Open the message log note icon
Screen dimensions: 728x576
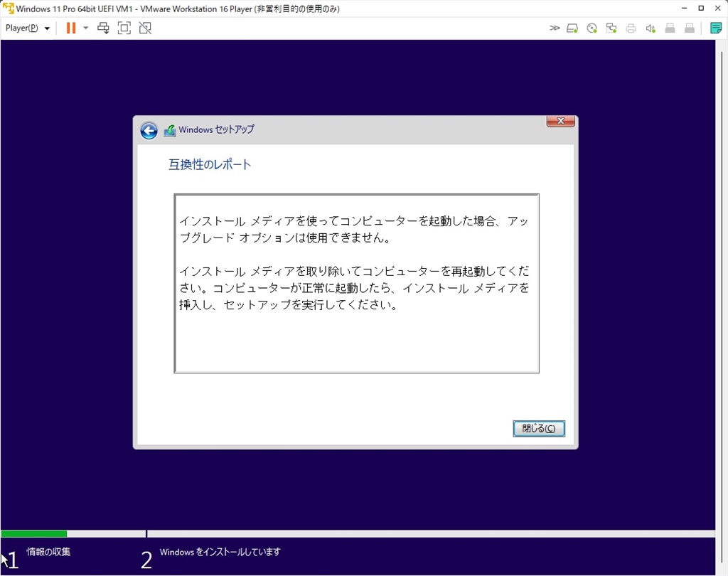pos(716,28)
